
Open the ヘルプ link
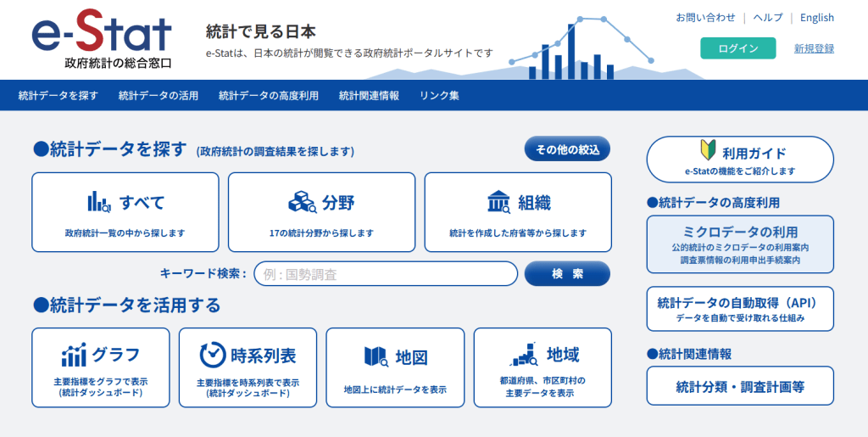click(768, 18)
